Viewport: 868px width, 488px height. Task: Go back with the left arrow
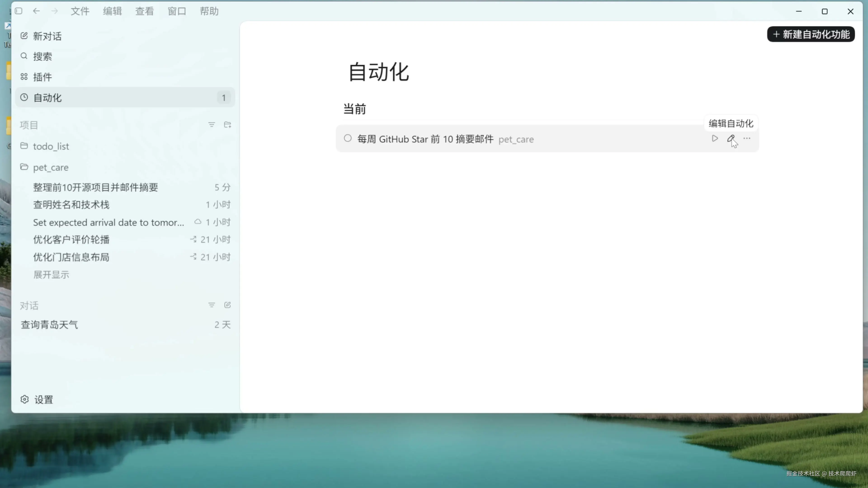coord(36,11)
